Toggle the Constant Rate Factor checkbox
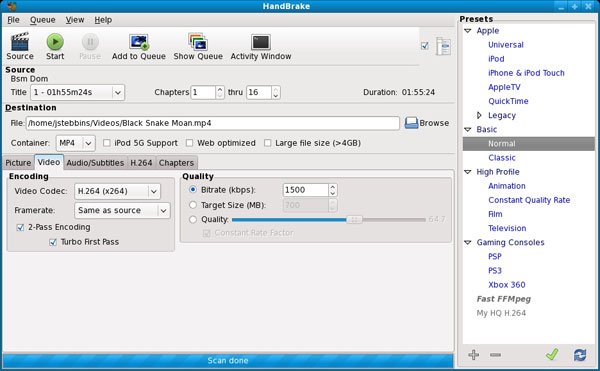 tap(206, 233)
